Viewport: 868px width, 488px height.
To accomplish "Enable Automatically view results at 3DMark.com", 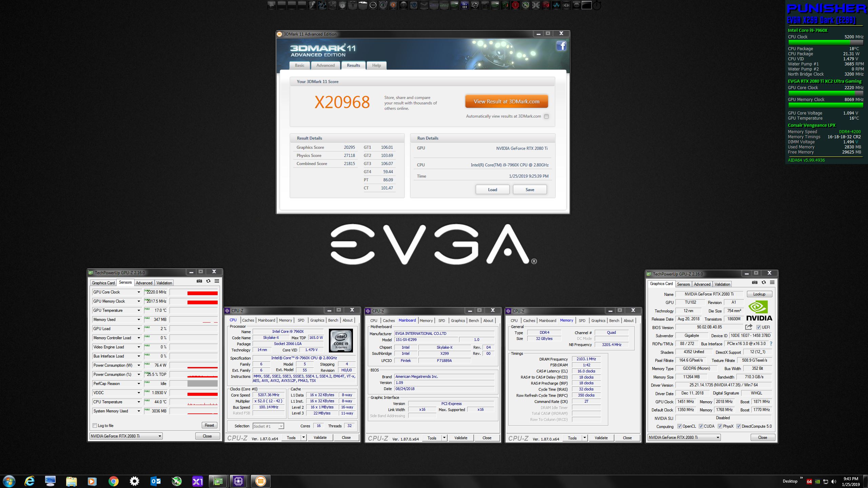I will [546, 116].
